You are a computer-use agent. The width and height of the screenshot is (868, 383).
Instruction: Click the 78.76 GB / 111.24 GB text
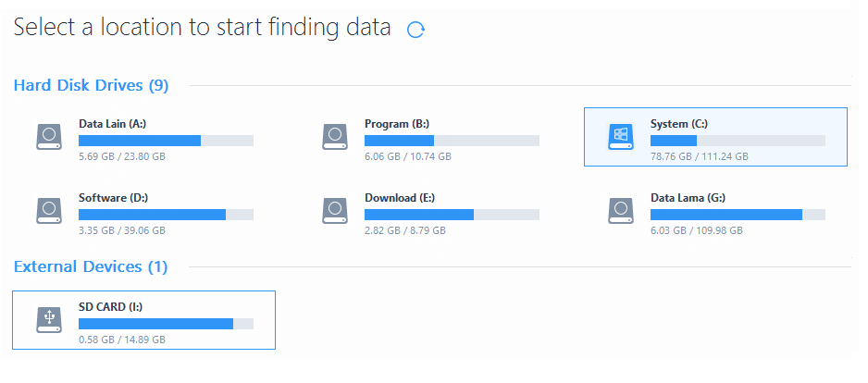click(x=700, y=156)
